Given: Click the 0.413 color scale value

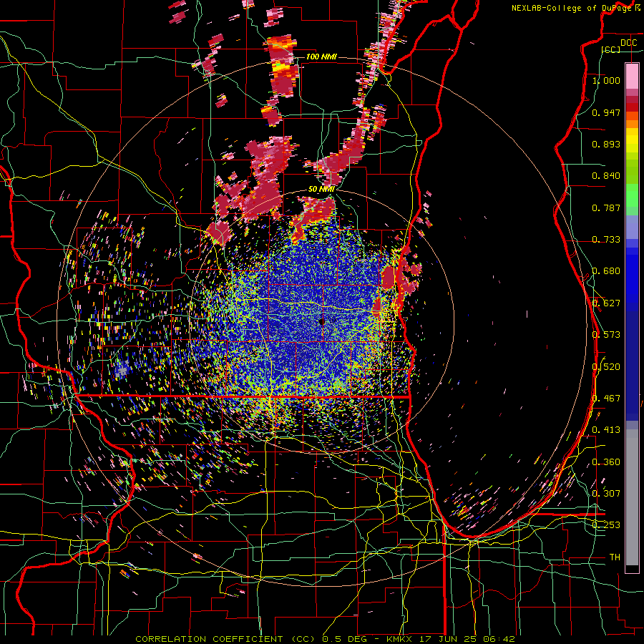Looking at the screenshot, I should coord(606,430).
